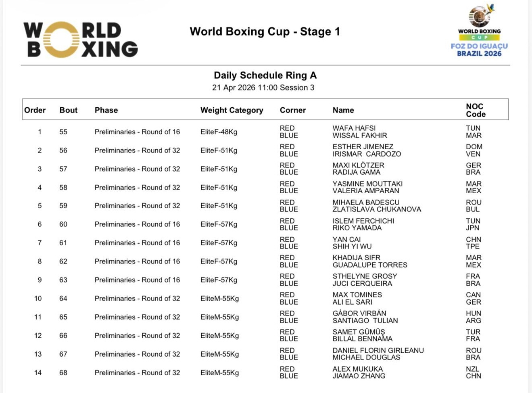
Task: Select the Daily Schedule Ring A heading
Action: click(x=265, y=75)
